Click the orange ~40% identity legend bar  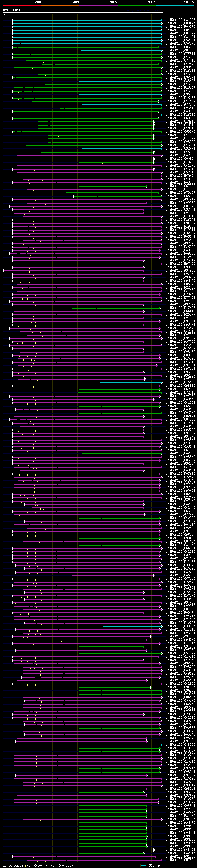[60, 6]
